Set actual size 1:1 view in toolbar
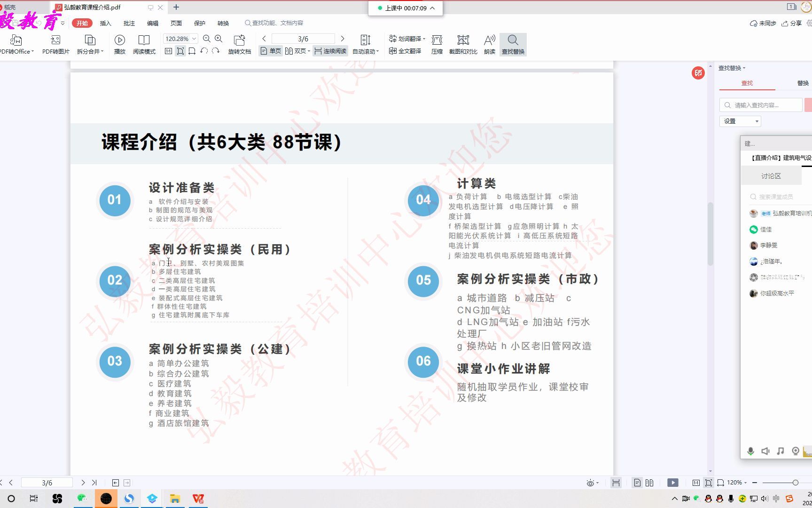The image size is (812, 508). pos(169,51)
